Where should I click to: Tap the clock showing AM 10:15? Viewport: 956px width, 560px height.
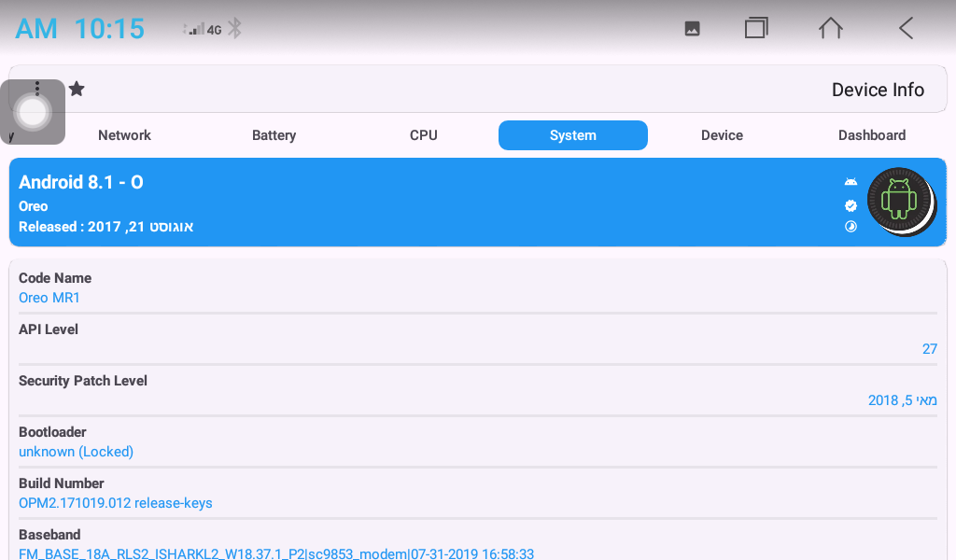click(x=80, y=29)
